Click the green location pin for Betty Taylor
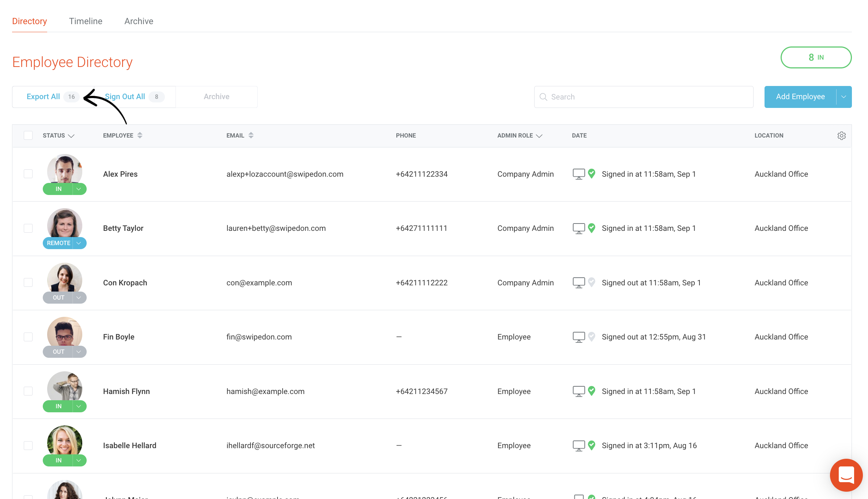The height and width of the screenshot is (499, 868). (x=592, y=228)
